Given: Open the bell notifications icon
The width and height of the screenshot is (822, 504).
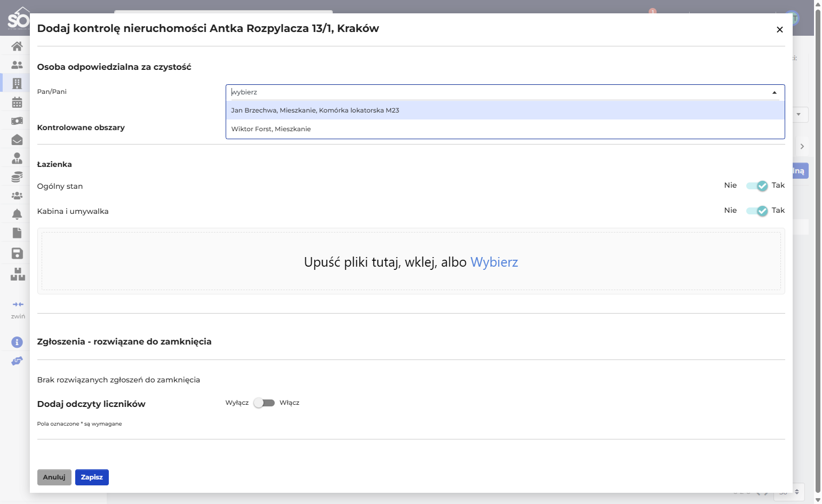Looking at the screenshot, I should coord(17,214).
